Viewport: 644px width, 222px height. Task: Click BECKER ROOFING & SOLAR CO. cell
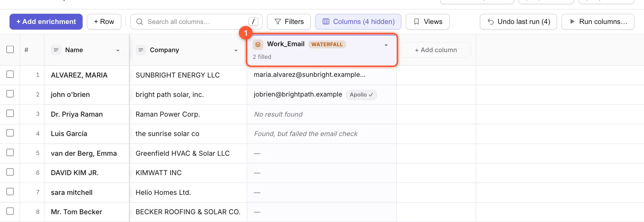(188, 212)
